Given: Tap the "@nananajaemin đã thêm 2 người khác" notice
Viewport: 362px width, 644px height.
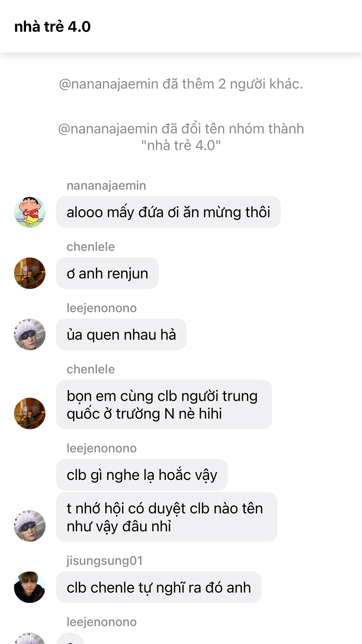Looking at the screenshot, I should pos(181,84).
